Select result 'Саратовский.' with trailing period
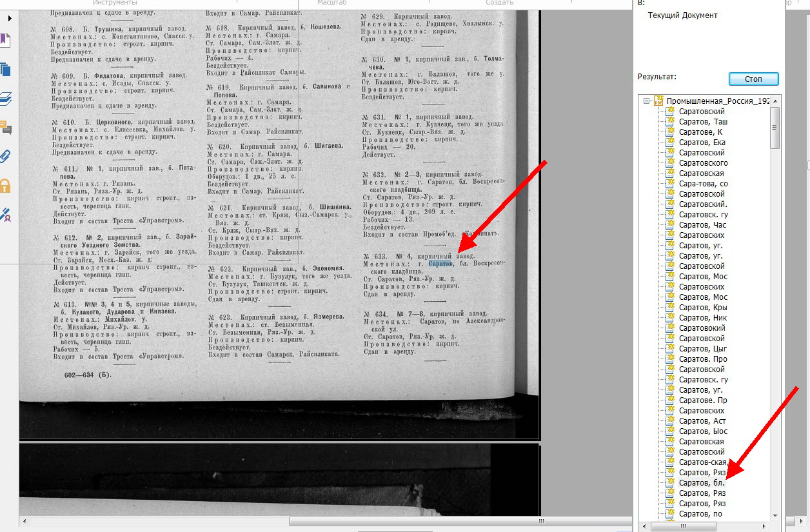The image size is (810, 532). click(703, 204)
